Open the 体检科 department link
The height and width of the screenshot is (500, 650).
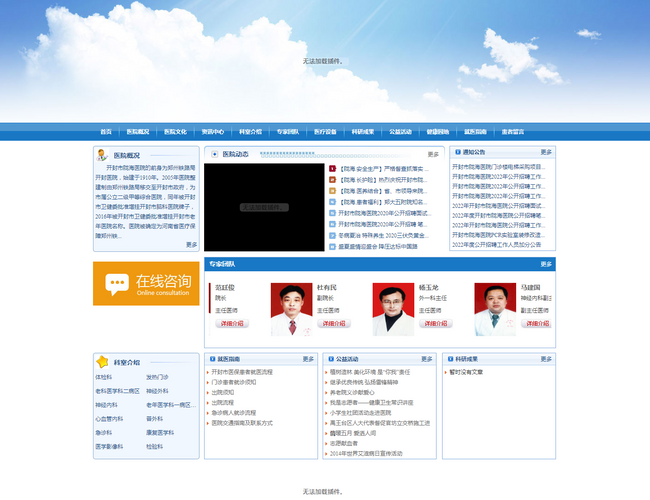pos(104,377)
